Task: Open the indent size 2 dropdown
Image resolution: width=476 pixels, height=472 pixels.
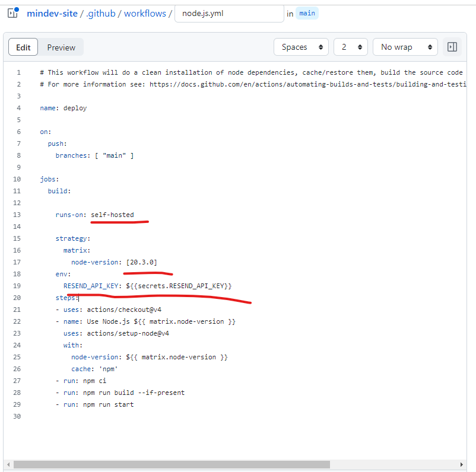Action: [x=351, y=47]
